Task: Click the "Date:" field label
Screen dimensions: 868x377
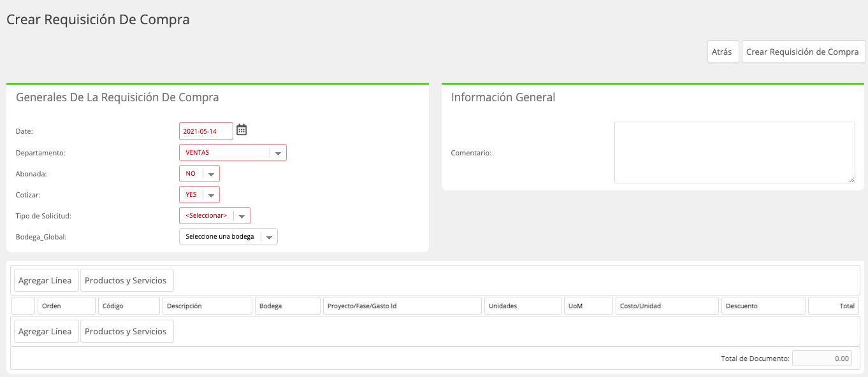Action: coord(24,131)
